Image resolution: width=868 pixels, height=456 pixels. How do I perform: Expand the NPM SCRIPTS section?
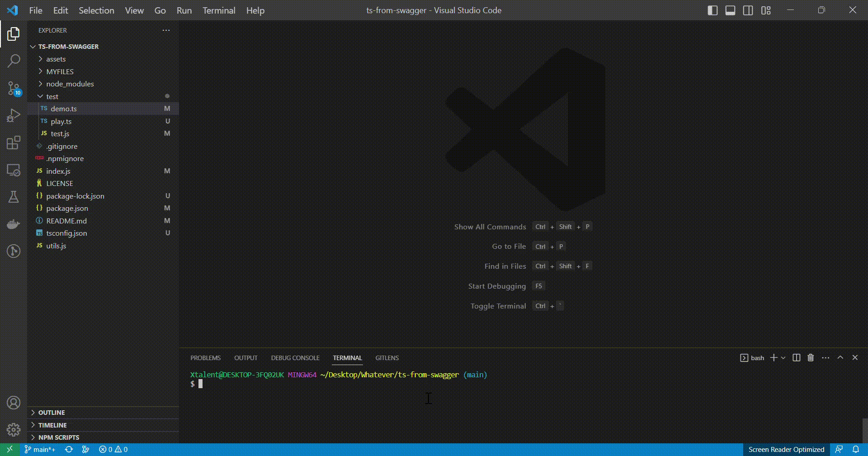(104, 437)
